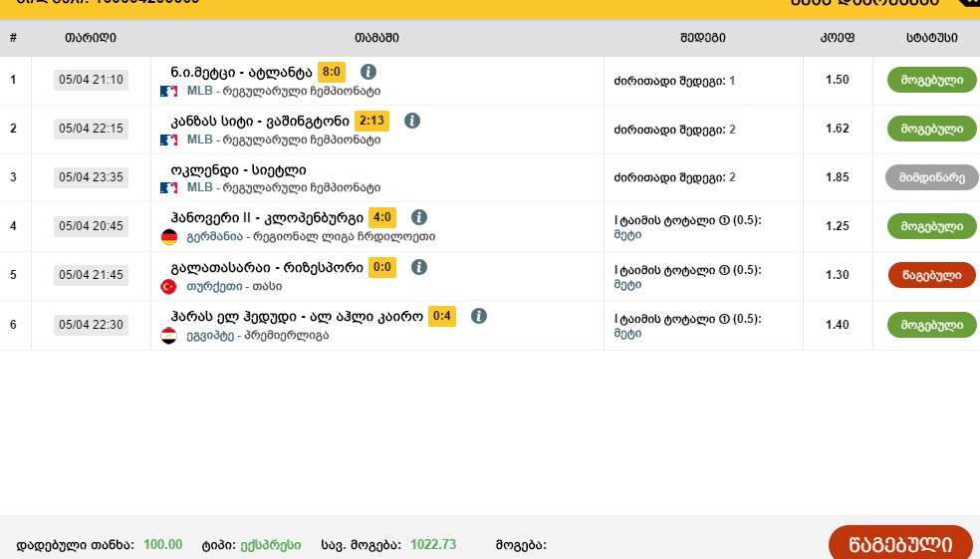Click the gray მიმდინარე status badge

(932, 177)
